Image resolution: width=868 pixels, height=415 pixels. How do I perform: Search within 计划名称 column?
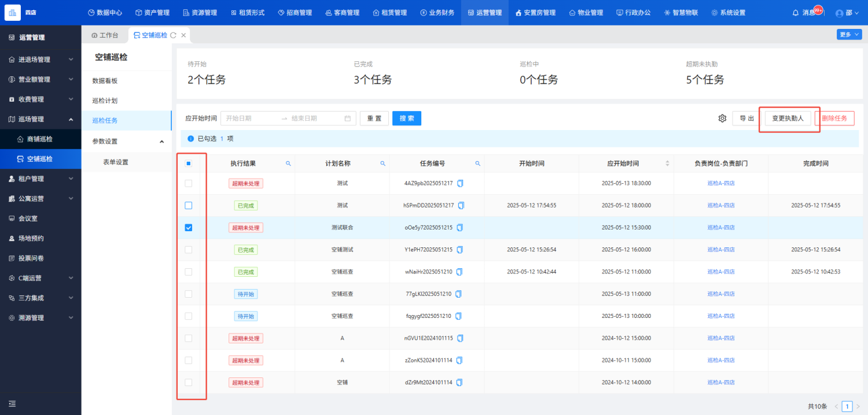click(x=382, y=164)
